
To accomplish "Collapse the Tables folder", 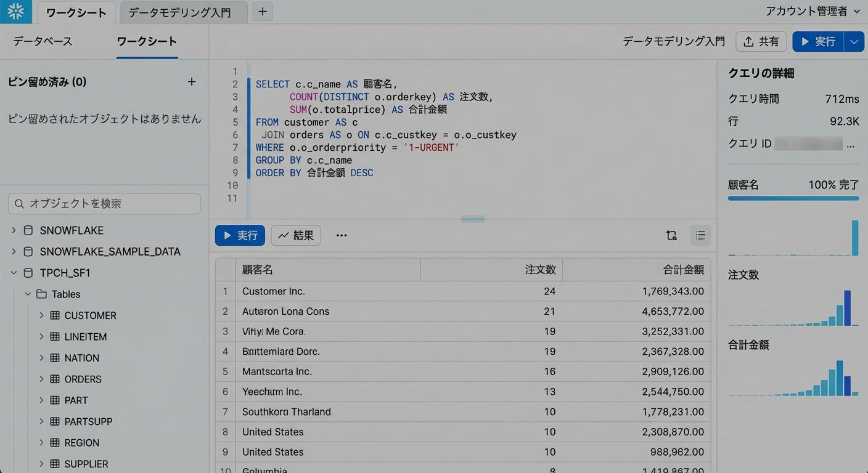I will coord(28,294).
